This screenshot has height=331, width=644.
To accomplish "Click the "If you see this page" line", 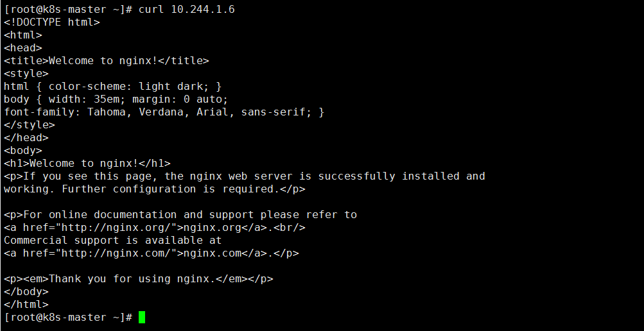I will click(x=244, y=176).
